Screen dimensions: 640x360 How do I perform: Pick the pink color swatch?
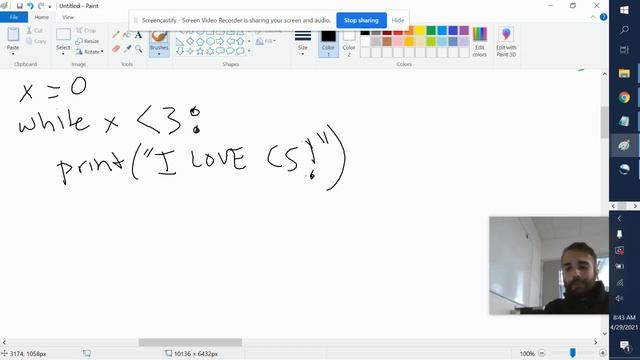pos(398,41)
